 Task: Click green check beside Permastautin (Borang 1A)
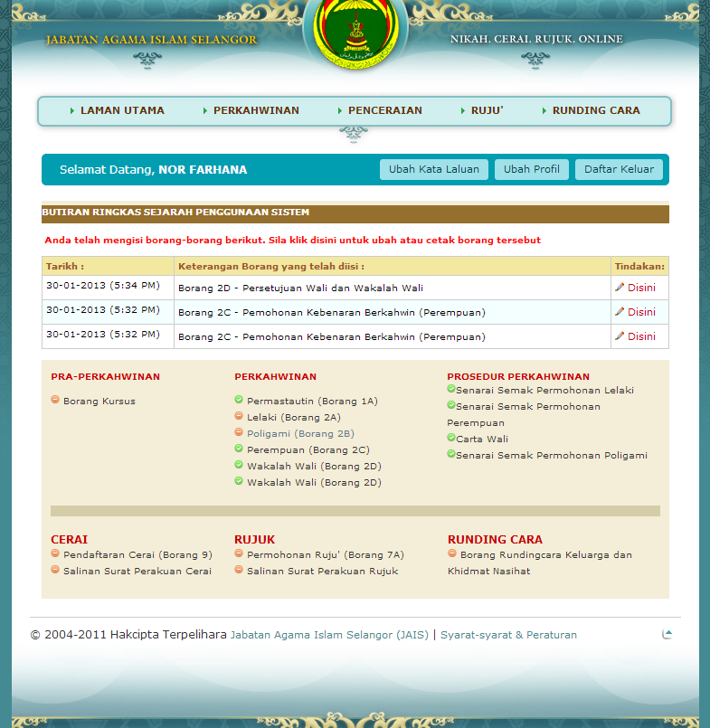click(x=239, y=400)
